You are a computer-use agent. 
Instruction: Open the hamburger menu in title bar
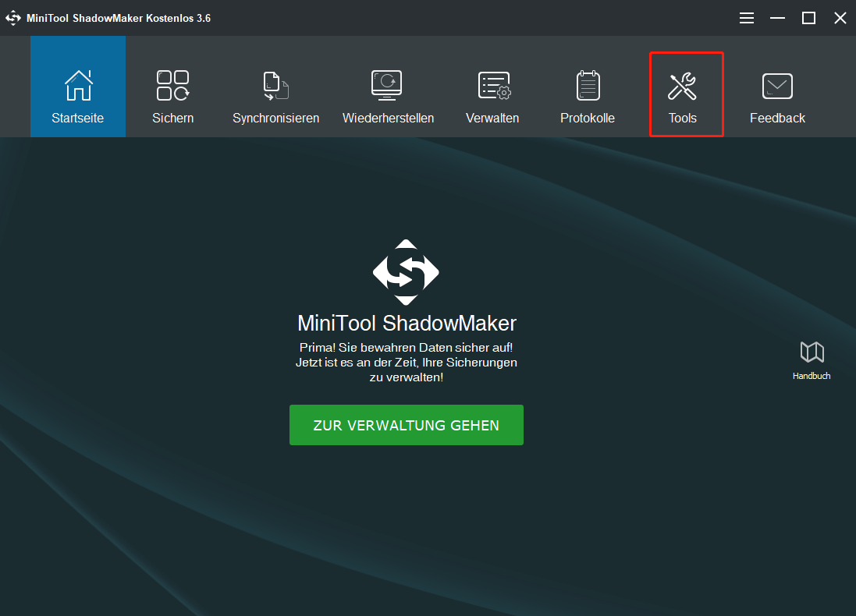point(747,18)
